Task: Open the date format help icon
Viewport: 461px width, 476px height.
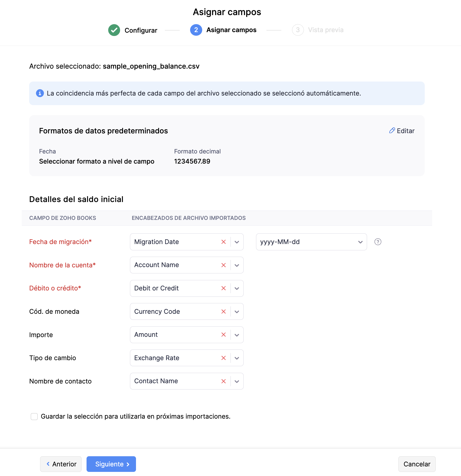Action: point(378,242)
